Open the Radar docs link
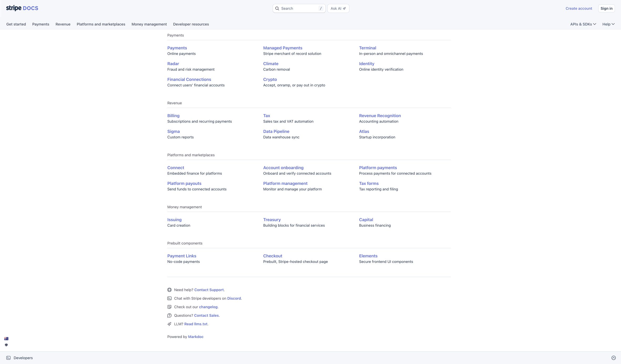Viewport: 621px width, 364px height. [173, 64]
